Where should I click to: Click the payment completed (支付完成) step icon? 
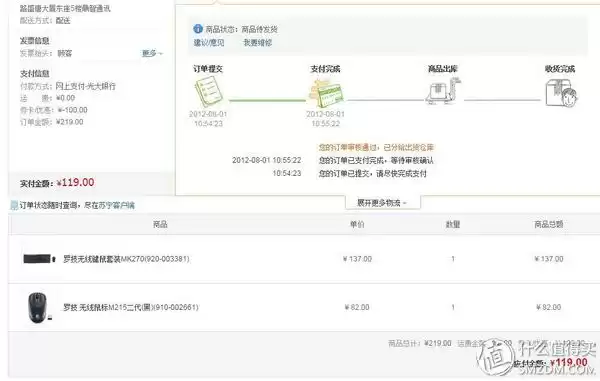pos(326,93)
